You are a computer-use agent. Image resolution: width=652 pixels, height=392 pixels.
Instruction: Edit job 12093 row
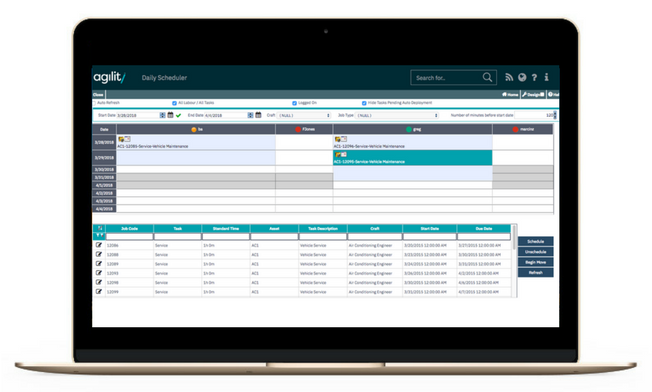[99, 273]
